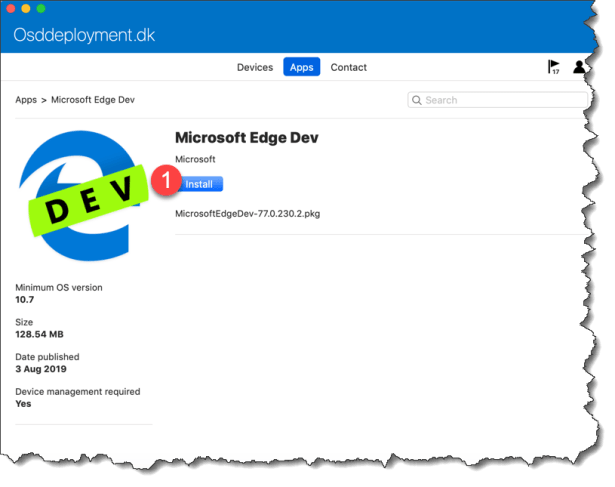This screenshot has height=487, width=615.
Task: Maximize the window using the green button
Action: [x=41, y=8]
